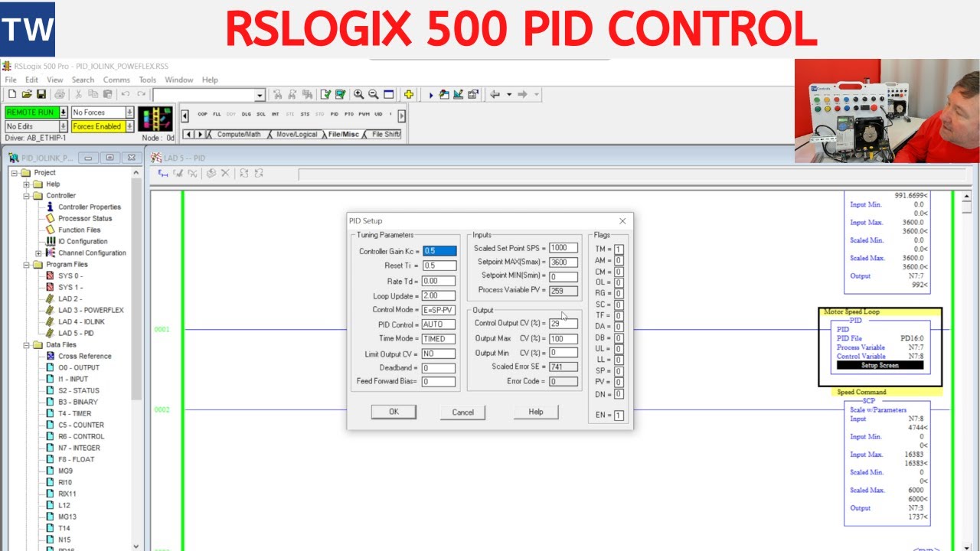Open Processor Status in project tree
Screen dimensions: 980x551
click(x=85, y=218)
